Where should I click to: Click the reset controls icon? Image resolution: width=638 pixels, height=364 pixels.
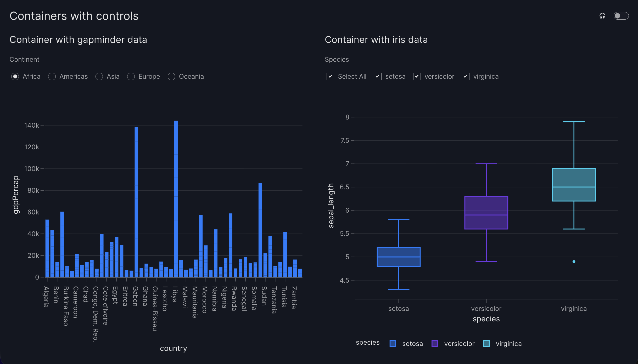tap(602, 16)
